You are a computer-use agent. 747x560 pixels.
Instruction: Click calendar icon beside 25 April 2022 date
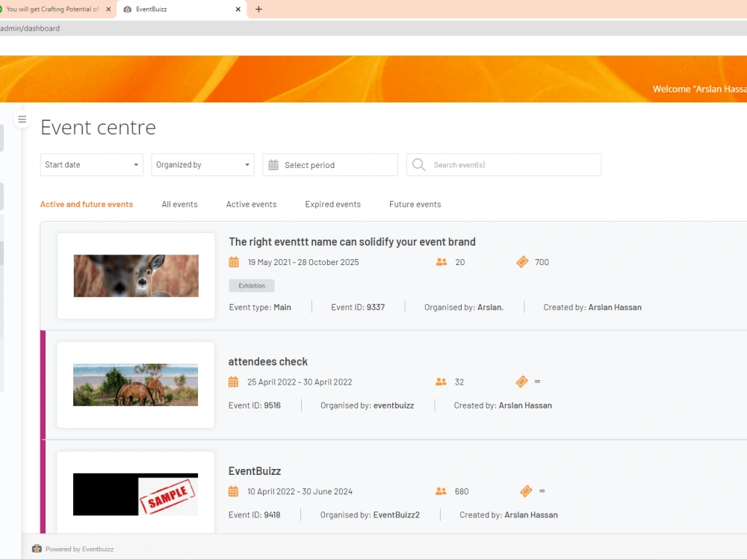233,382
